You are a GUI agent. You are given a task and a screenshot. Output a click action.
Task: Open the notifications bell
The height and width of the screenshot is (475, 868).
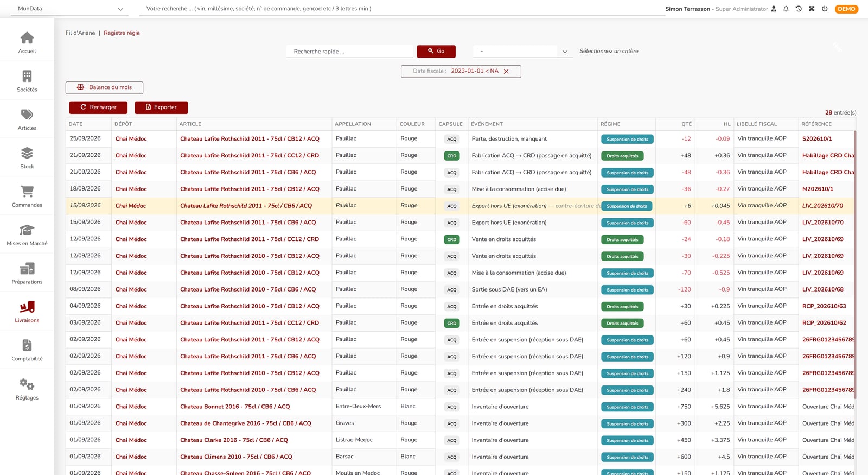pyautogui.click(x=786, y=9)
